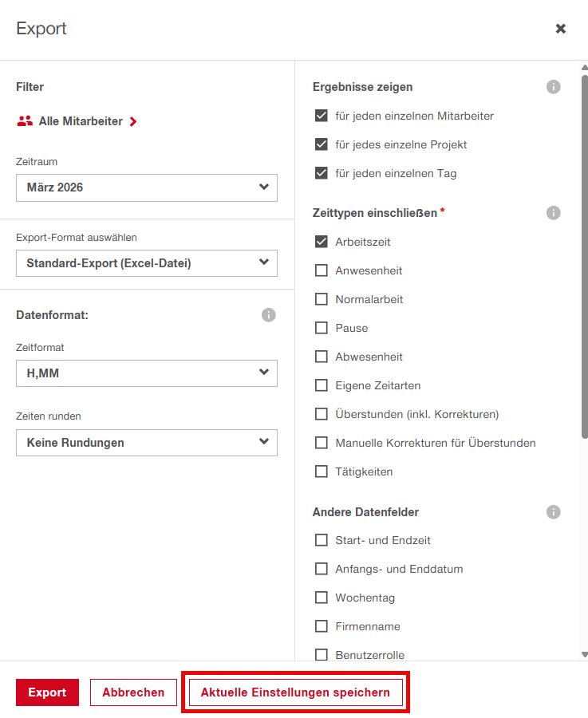588x718 pixels.
Task: Tick Überstunden (inkl. Korrekturen) checkbox
Action: (322, 414)
